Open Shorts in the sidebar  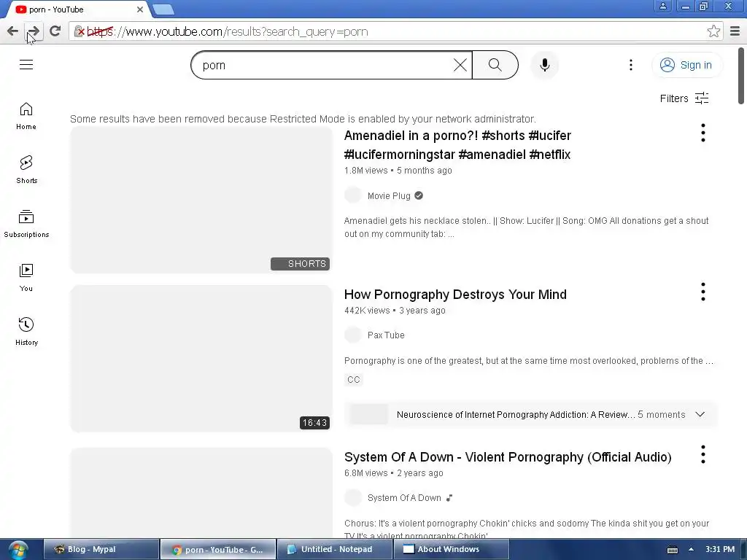tap(26, 170)
